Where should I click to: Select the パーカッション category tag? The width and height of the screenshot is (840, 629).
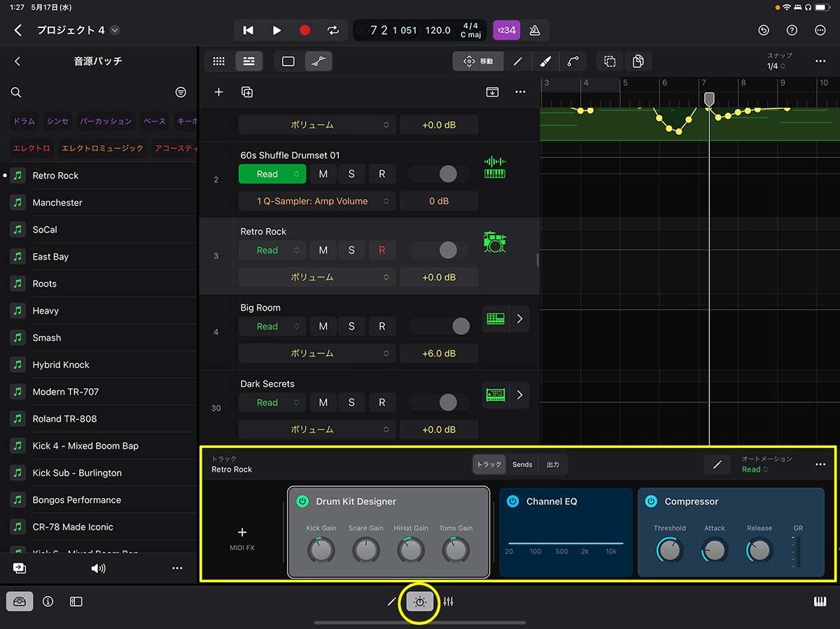[105, 121]
